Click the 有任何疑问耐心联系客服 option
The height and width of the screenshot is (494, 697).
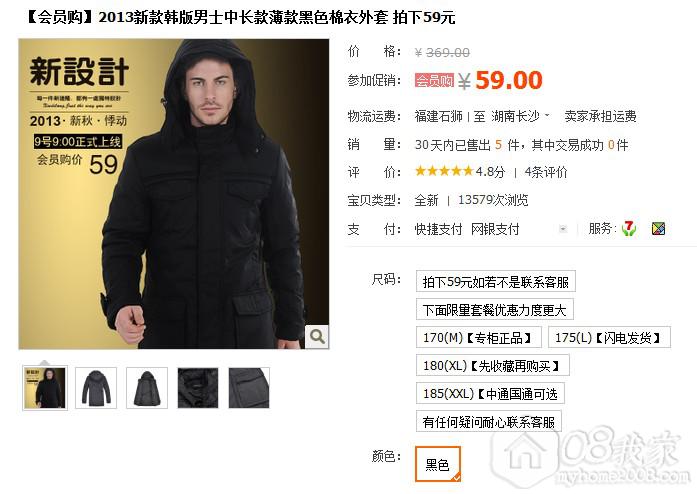(489, 422)
